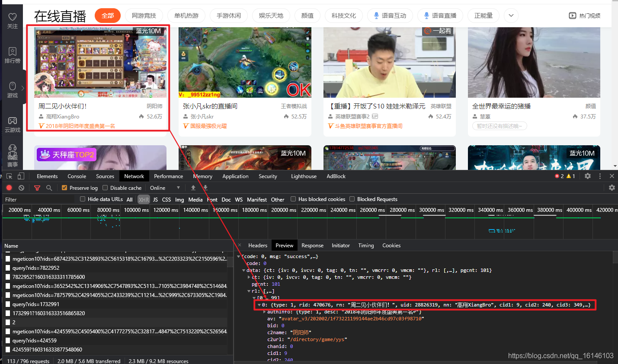Check Has blocked cookies checkbox
The image size is (618, 364).
(x=293, y=199)
